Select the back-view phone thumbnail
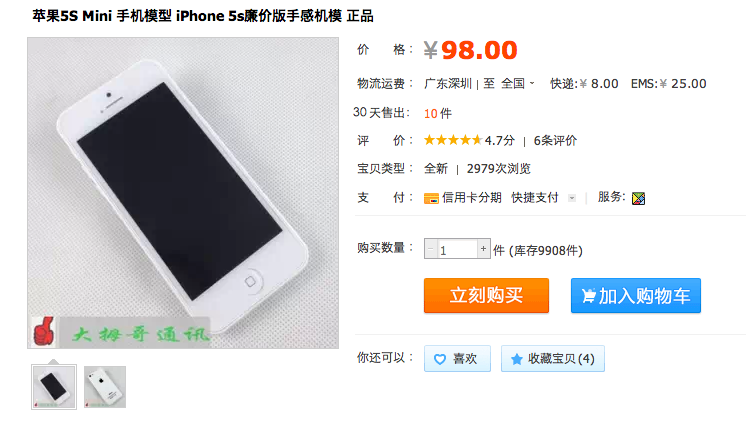Viewport: 746px width, 427px height. click(105, 387)
